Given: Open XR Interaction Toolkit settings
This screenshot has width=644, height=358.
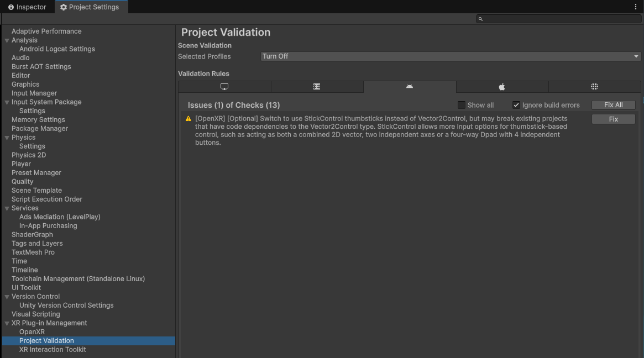Looking at the screenshot, I should (x=52, y=350).
